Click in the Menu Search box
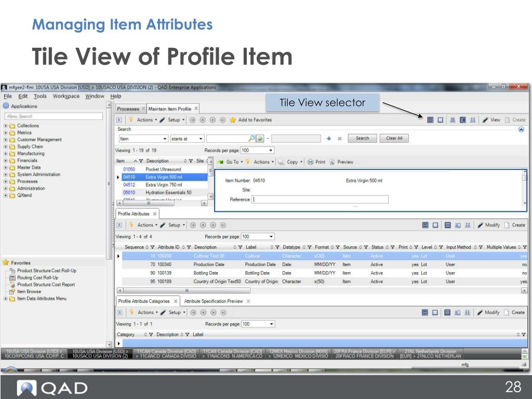The height and width of the screenshot is (399, 532). [x=54, y=116]
